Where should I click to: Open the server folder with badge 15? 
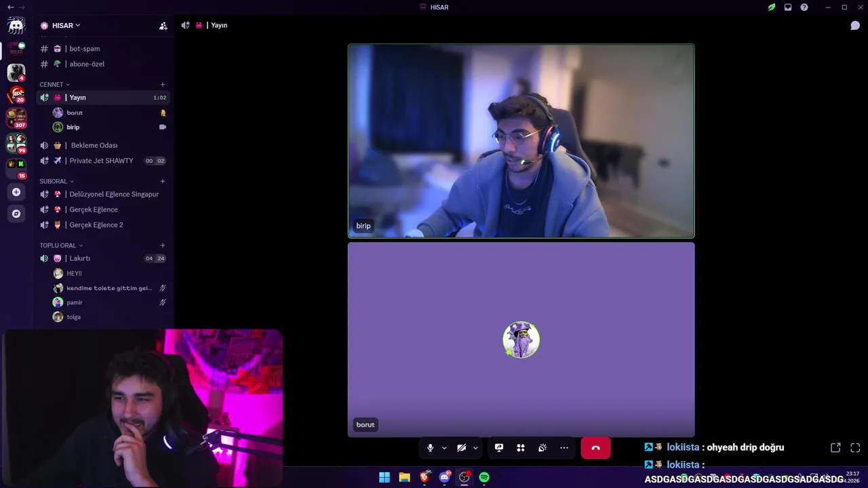point(16,168)
